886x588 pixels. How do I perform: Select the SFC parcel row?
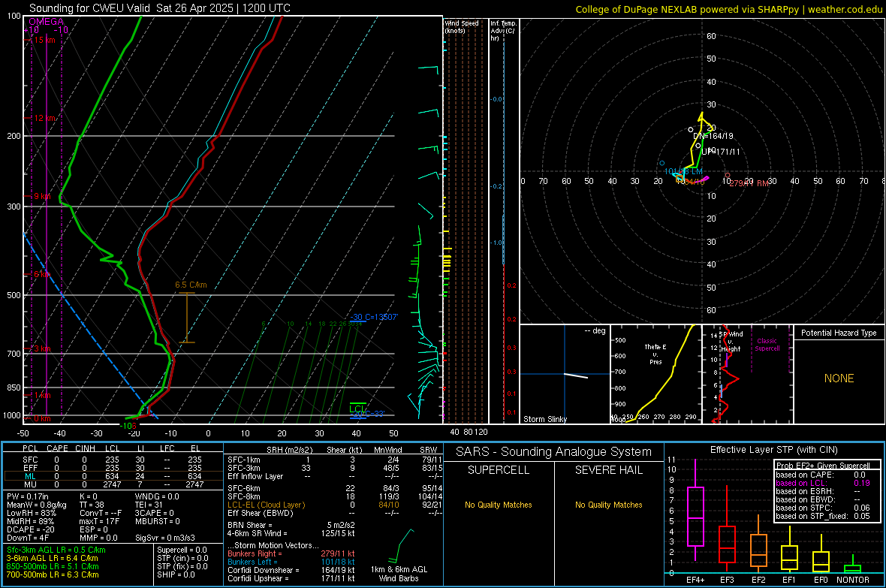pos(113,460)
